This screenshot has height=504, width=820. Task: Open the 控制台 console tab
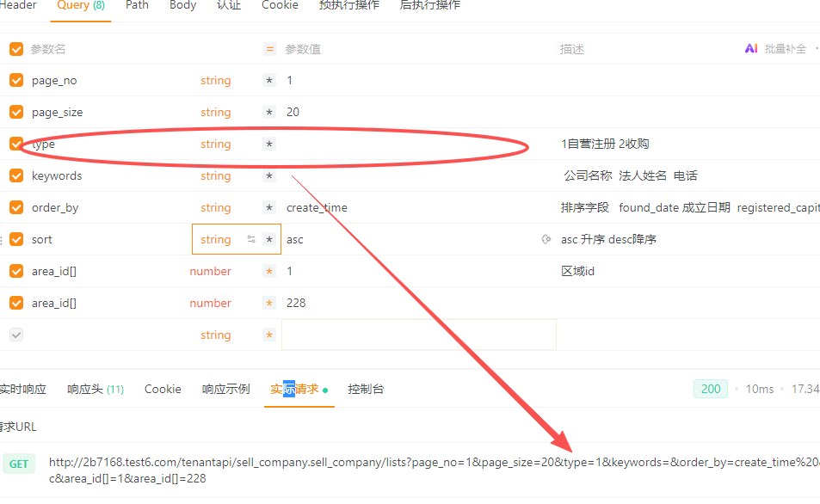pyautogui.click(x=367, y=389)
